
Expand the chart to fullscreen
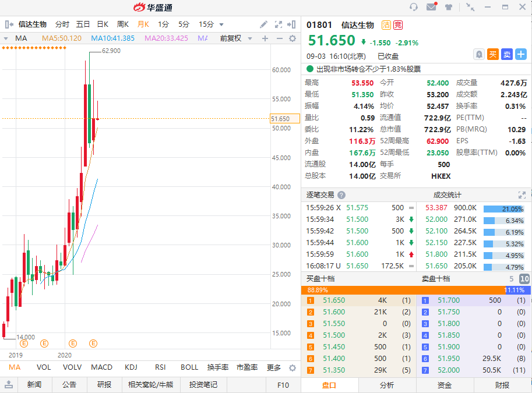[x=279, y=24]
